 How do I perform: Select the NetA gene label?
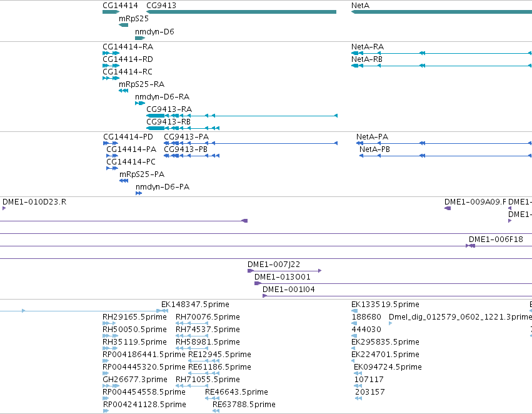tap(360, 6)
